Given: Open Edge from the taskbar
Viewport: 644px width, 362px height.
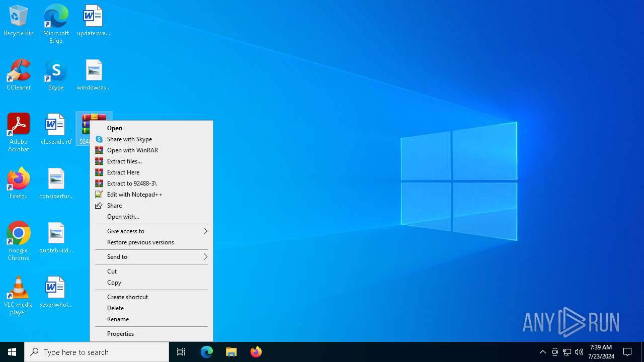Looking at the screenshot, I should point(207,352).
